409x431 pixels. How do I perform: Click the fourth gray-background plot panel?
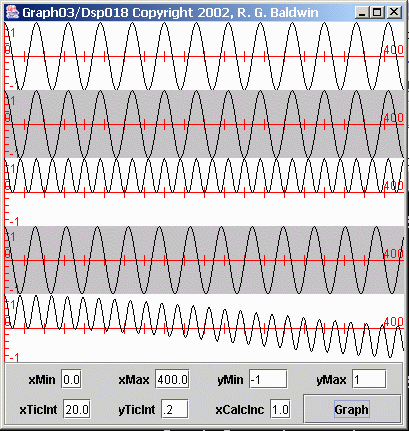(204, 260)
